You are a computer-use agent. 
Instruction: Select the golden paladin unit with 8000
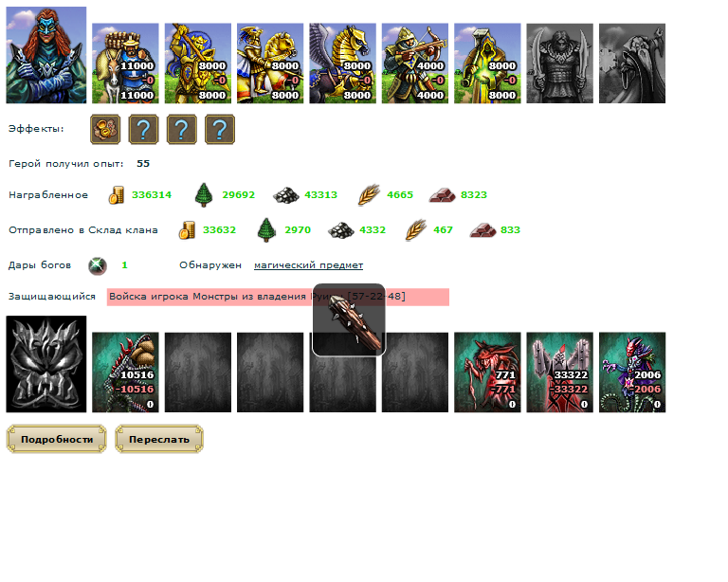pyautogui.click(x=198, y=64)
